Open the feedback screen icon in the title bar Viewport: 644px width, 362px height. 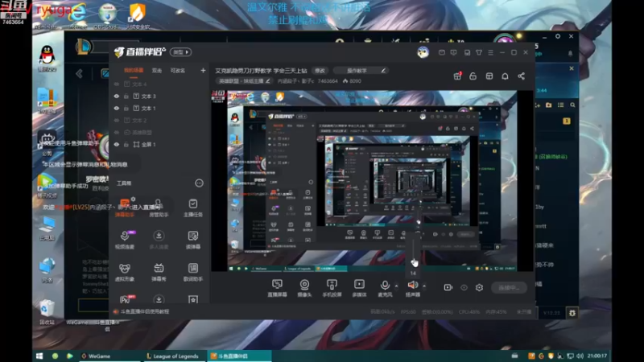coord(453,52)
